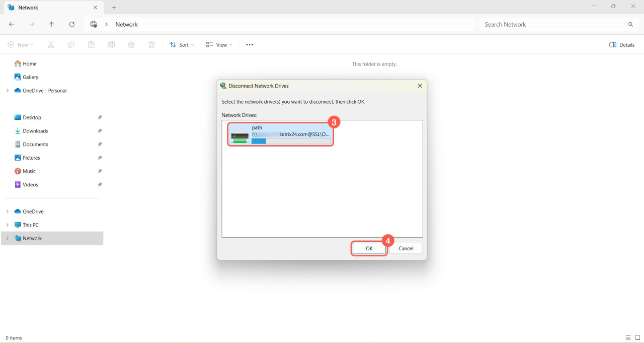Click the Rename icon in toolbar

[111, 45]
